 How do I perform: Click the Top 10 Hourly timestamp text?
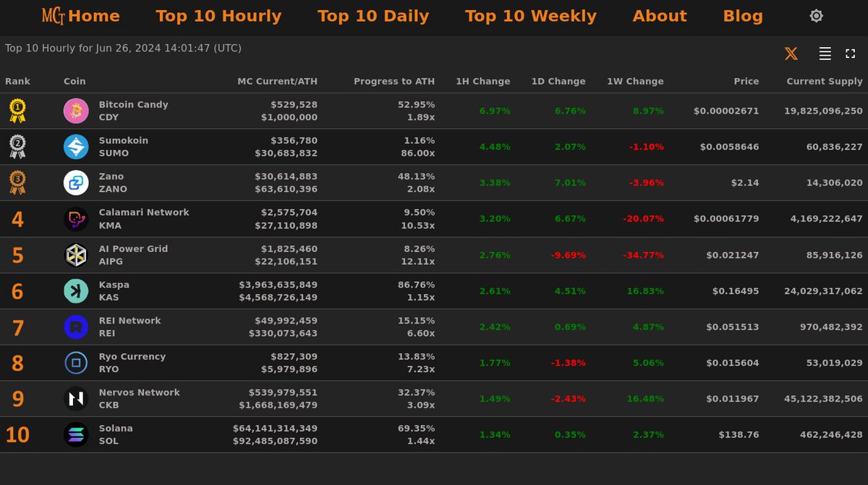point(123,48)
